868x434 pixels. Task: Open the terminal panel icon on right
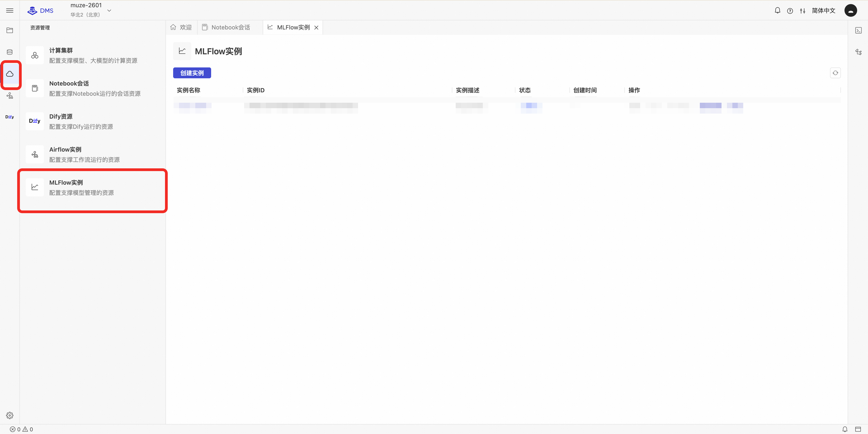[858, 30]
